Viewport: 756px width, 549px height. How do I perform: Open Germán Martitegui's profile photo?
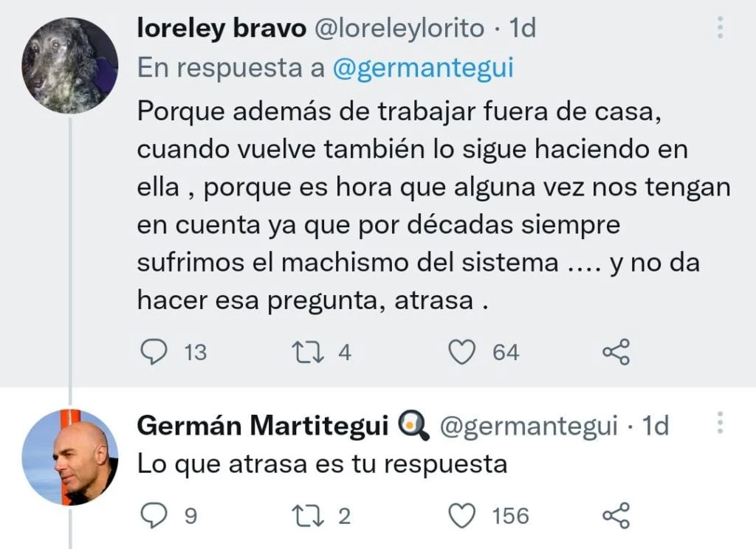point(69,457)
